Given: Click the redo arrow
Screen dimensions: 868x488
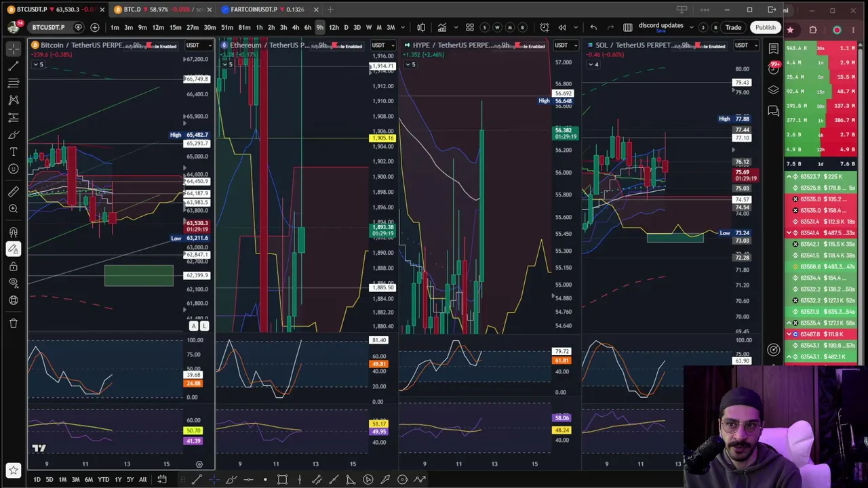Looking at the screenshot, I should point(610,27).
